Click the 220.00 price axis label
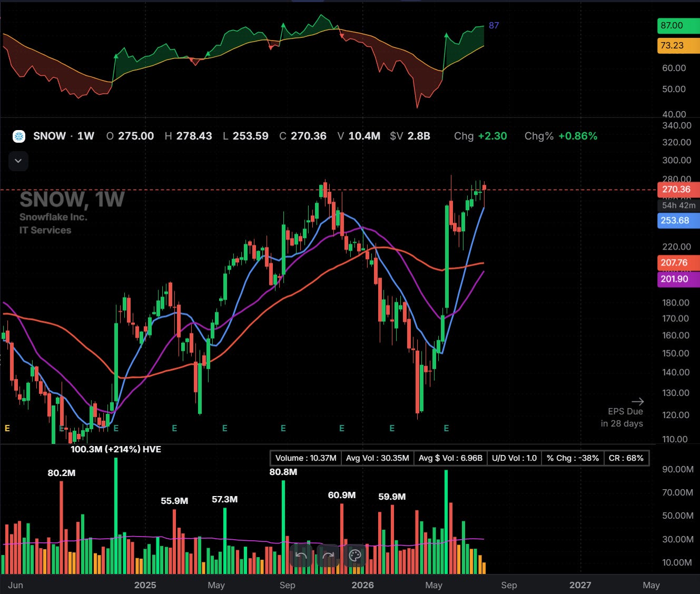 click(677, 246)
